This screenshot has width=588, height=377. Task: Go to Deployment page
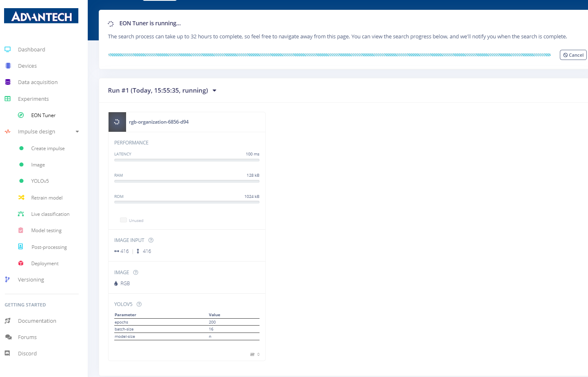45,263
